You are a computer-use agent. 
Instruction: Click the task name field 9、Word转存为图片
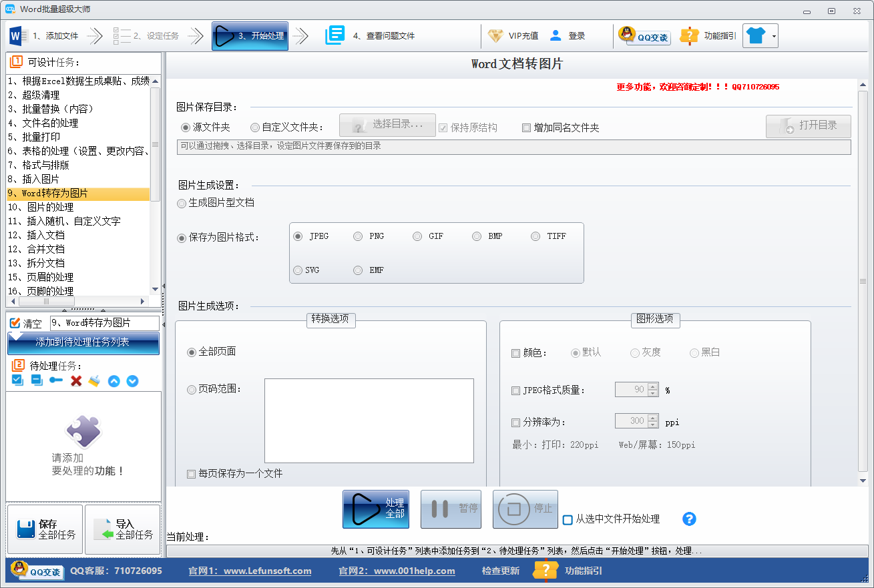click(x=105, y=323)
